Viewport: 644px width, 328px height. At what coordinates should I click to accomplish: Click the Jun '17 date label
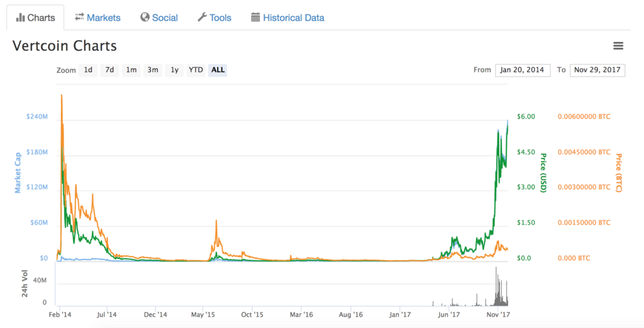(x=449, y=315)
